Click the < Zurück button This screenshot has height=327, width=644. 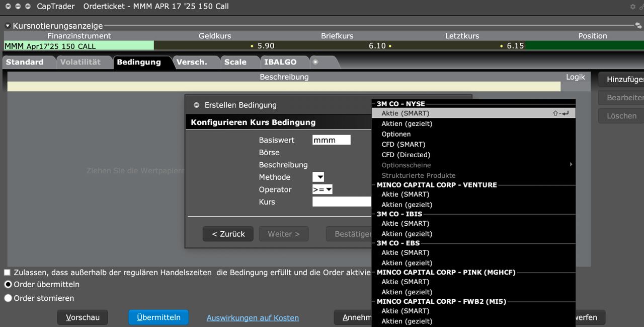tap(228, 234)
